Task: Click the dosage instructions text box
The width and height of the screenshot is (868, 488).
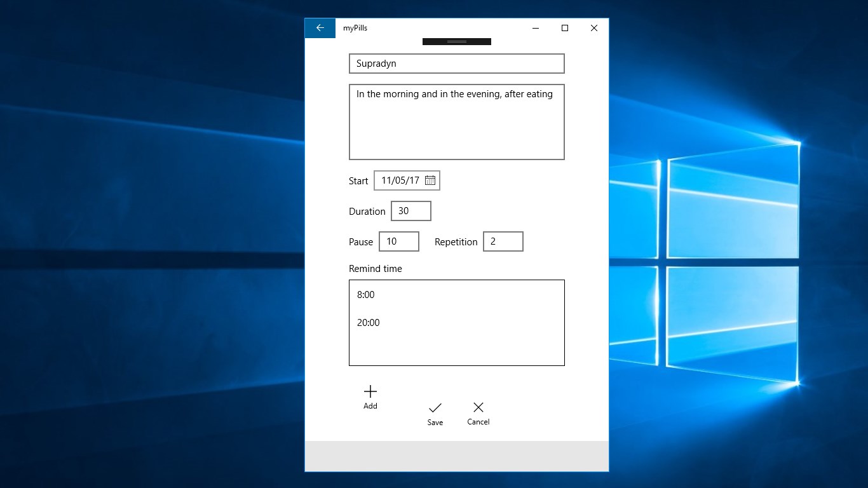Action: [456, 122]
